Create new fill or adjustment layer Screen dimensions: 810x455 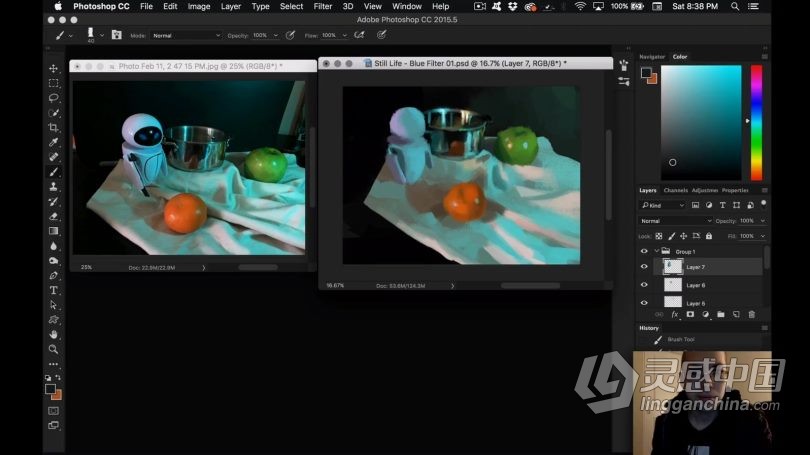tap(706, 315)
